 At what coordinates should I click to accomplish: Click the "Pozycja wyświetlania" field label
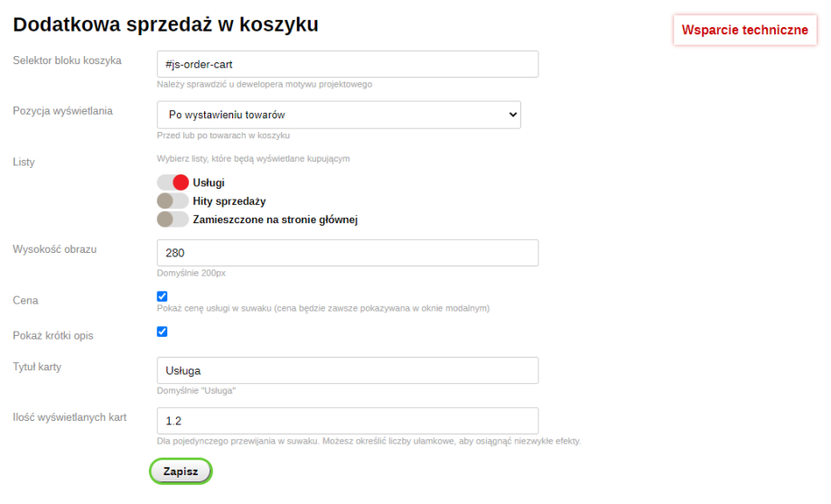click(63, 111)
